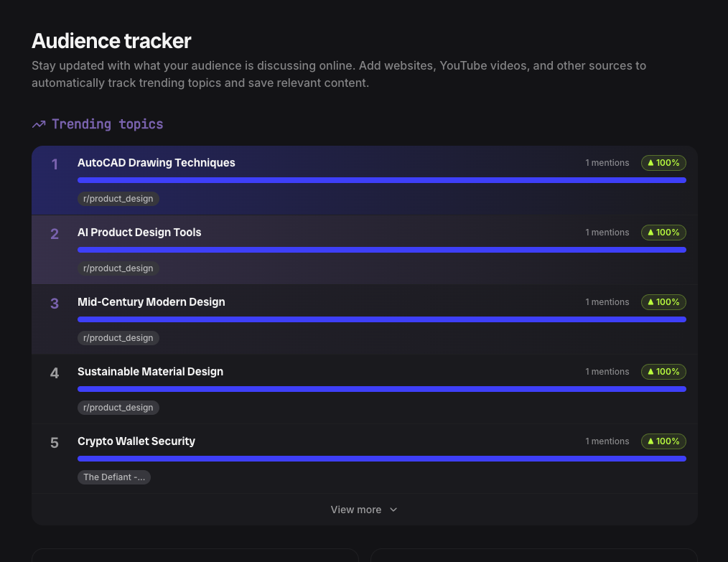Click the progress bar under Mid-Century Modern Design

pyautogui.click(x=382, y=319)
